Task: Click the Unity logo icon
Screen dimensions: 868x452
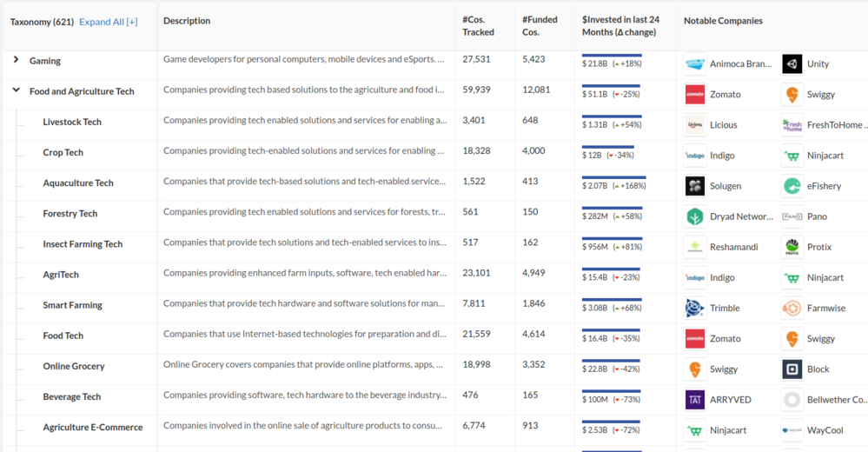Action: (x=792, y=63)
